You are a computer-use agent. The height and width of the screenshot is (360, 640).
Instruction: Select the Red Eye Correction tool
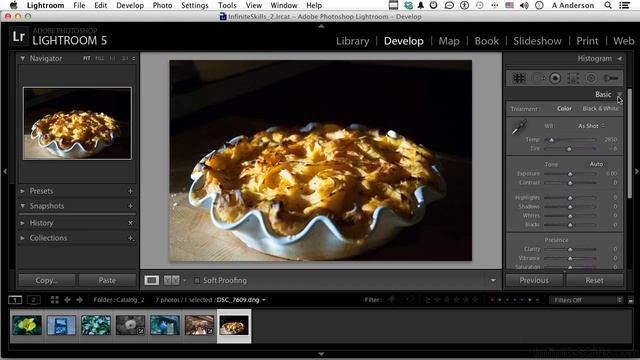[x=555, y=78]
